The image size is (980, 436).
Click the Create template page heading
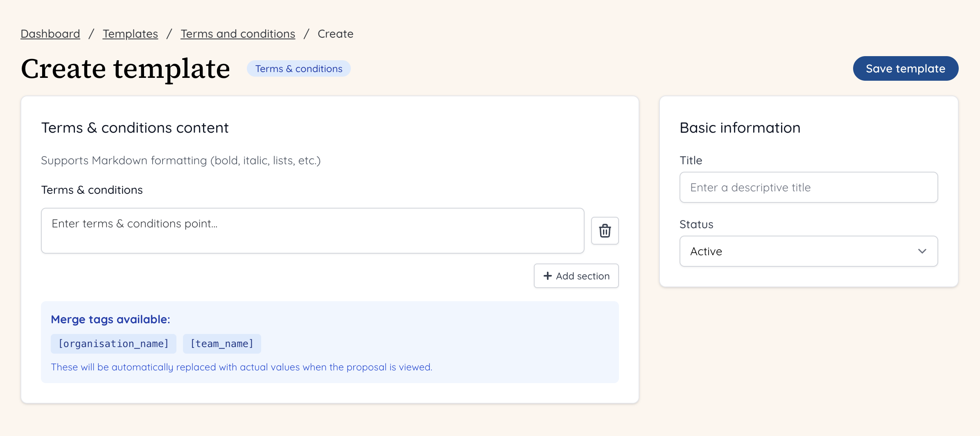125,68
